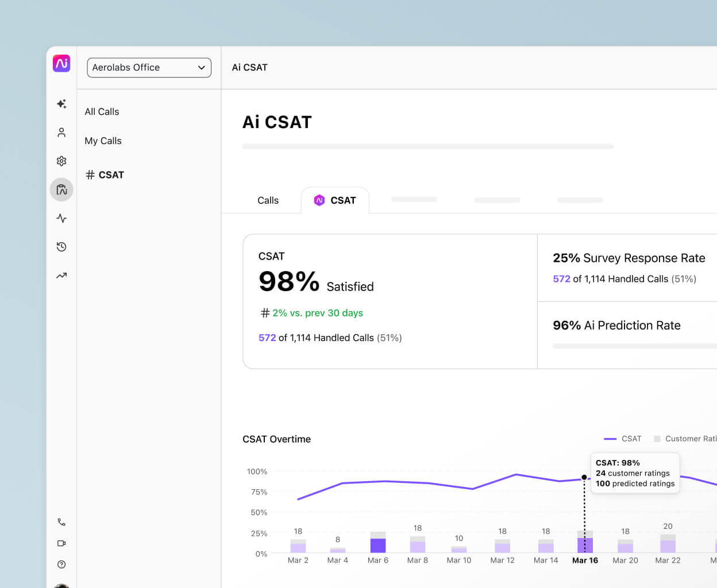Screen dimensions: 717x588
Task: Open call history via clock icon
Action: 61,247
